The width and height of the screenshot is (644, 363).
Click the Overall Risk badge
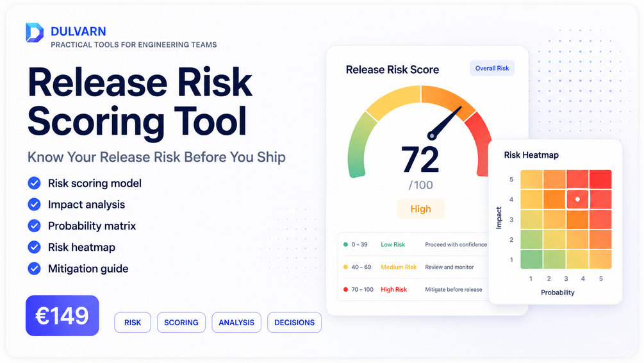tap(492, 68)
